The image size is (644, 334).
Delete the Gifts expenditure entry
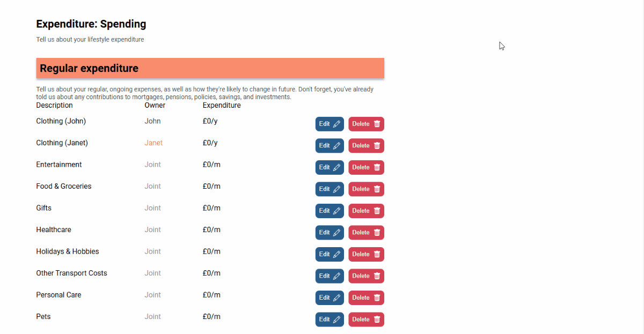(x=366, y=211)
